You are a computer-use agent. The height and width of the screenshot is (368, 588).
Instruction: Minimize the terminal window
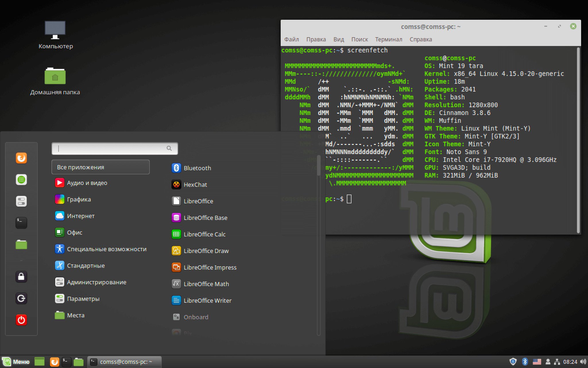546,26
